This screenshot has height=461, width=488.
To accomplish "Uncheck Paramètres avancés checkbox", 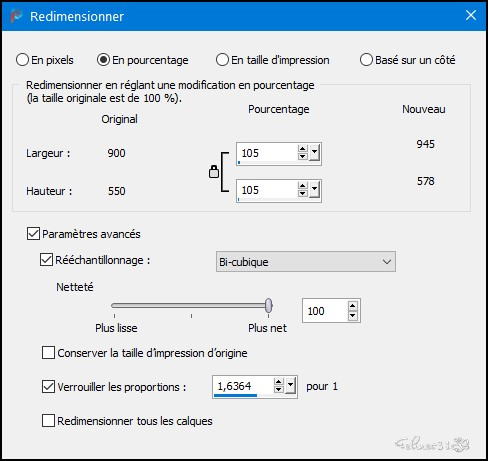I will (33, 234).
